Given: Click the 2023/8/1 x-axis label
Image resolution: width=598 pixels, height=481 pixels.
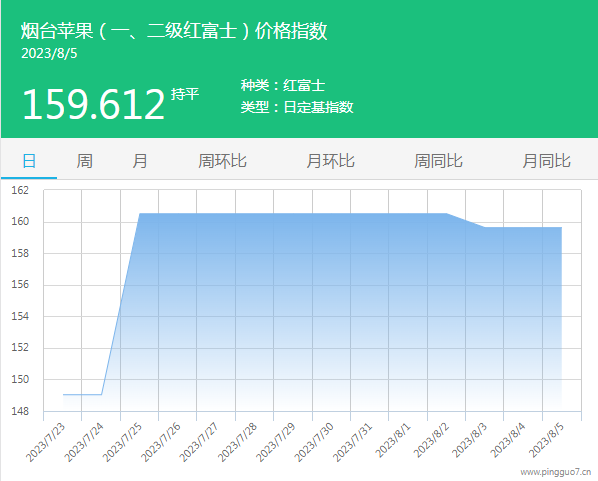Looking at the screenshot, I should (x=393, y=440).
